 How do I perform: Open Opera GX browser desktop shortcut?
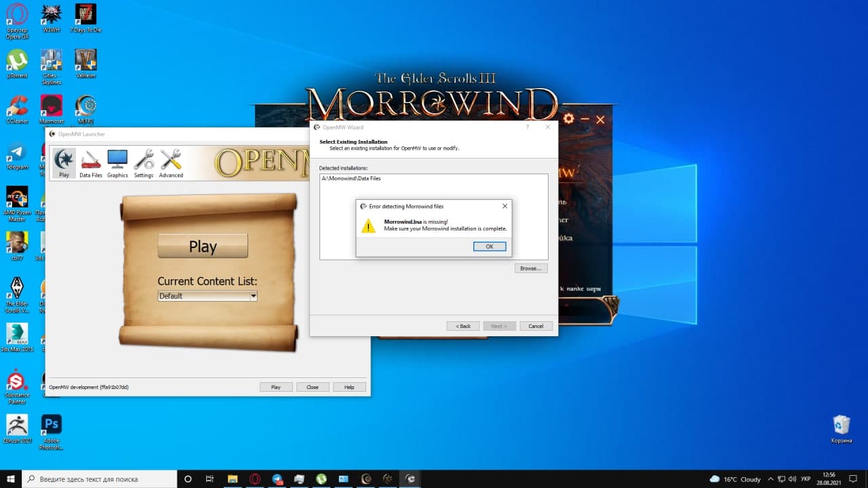17,22
